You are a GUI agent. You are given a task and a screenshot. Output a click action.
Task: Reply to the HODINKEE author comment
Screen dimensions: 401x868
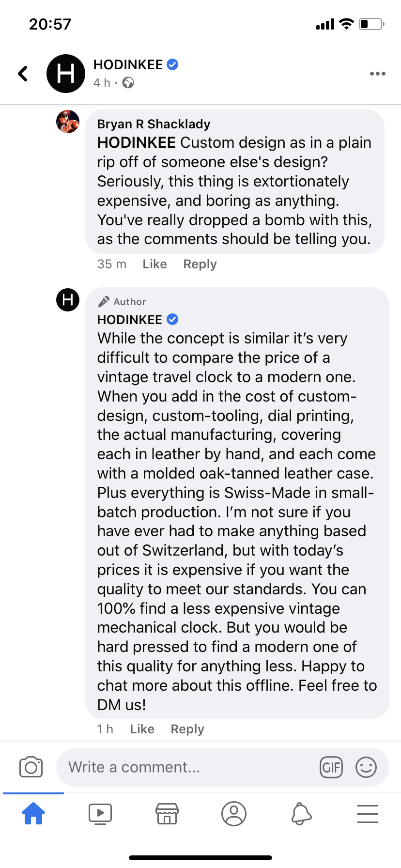click(x=187, y=729)
